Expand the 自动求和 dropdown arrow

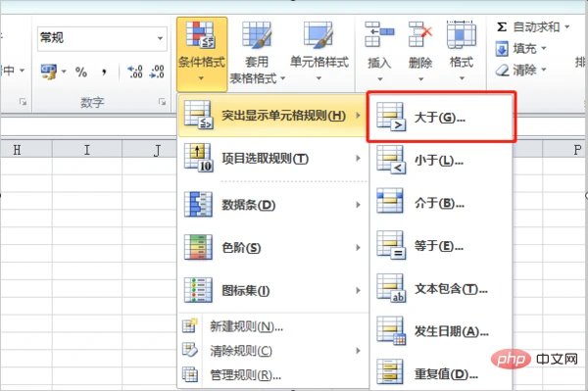pos(567,27)
